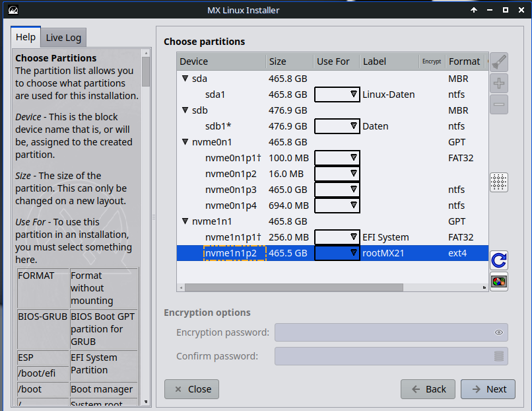
Task: Collapse the nvme1n1 disk tree node
Action: pos(185,221)
